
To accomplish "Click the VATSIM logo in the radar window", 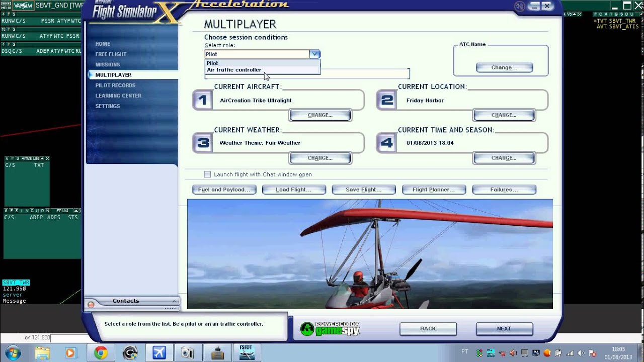I will click(x=23, y=6).
